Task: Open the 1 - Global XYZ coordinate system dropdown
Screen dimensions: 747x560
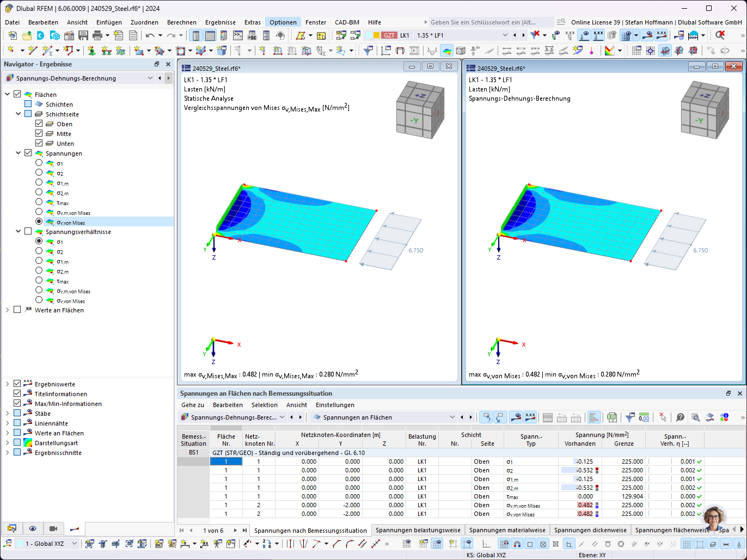Action: coord(75,544)
